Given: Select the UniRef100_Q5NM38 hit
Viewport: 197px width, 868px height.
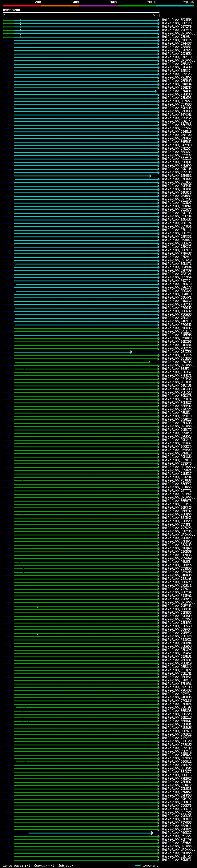Looking at the screenshot, I should click(176, 789).
